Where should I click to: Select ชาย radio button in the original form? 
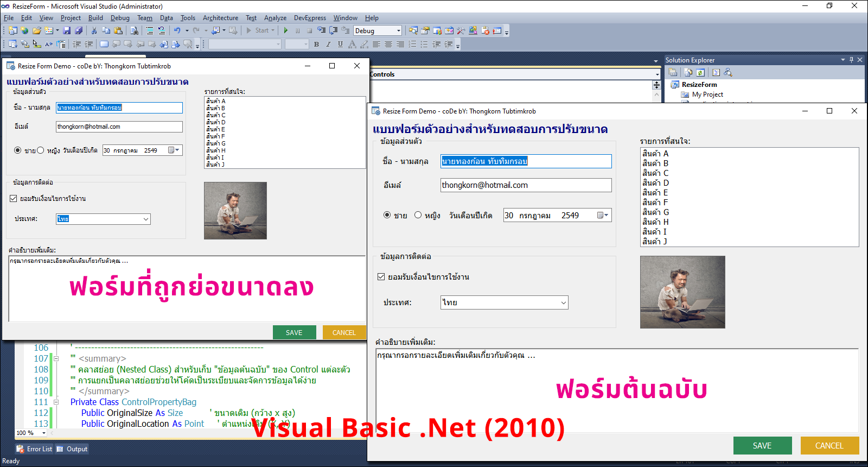pos(387,215)
